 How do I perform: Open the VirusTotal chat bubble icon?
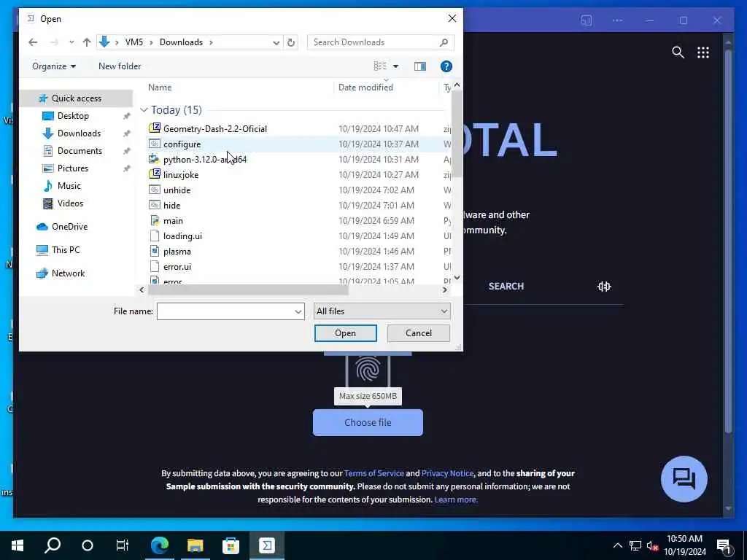point(684,478)
